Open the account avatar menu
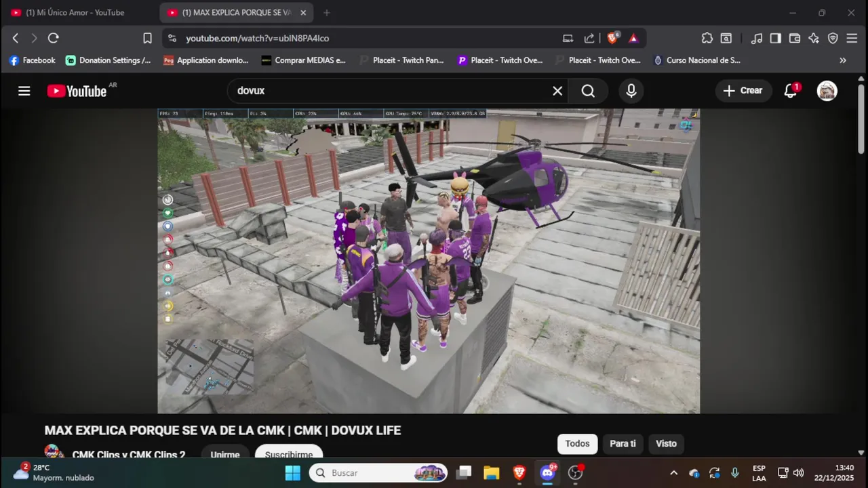The image size is (868, 488). (x=827, y=91)
